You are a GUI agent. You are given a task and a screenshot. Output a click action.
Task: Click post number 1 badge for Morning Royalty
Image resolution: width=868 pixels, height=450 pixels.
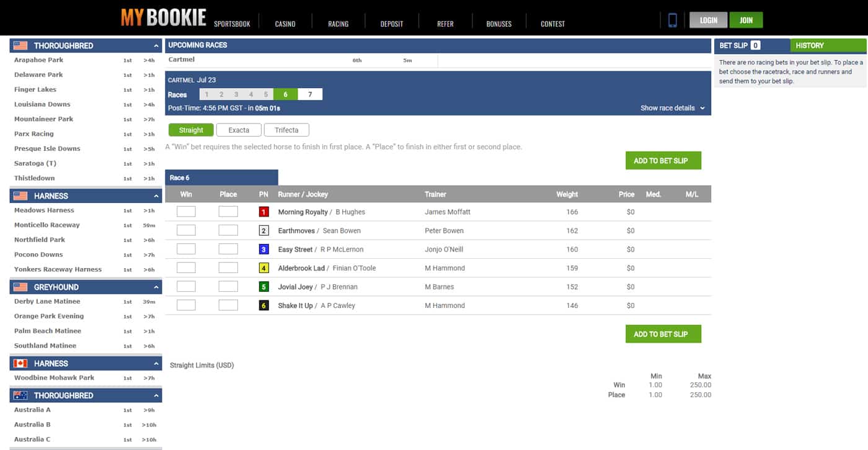[x=263, y=212]
